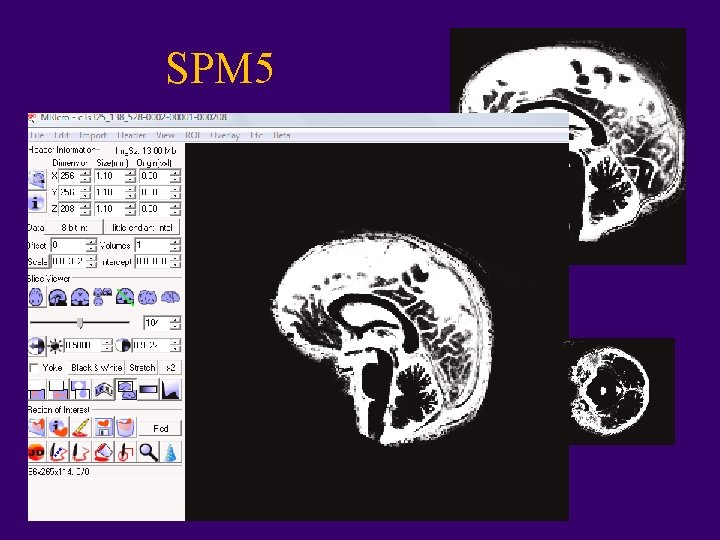
Task: Select the yellow pencil ROI draw tool
Action: click(81, 428)
